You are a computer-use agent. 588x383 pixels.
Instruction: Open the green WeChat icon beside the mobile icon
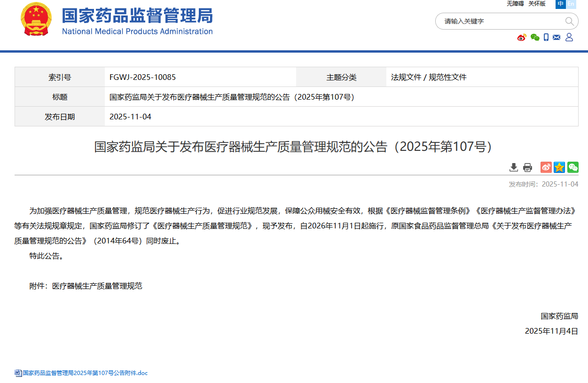pyautogui.click(x=535, y=38)
